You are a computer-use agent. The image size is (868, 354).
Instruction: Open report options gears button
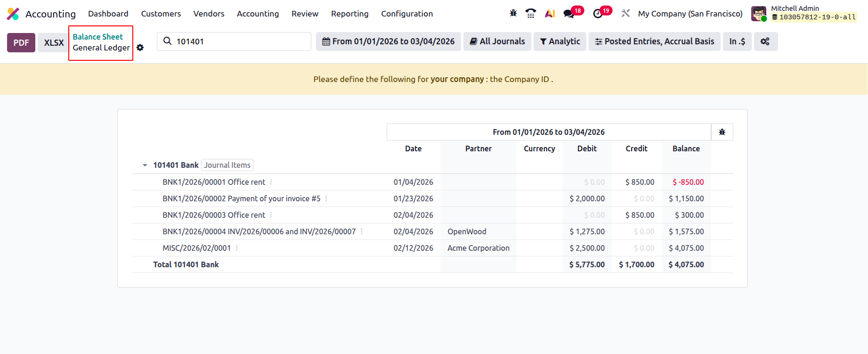[765, 41]
